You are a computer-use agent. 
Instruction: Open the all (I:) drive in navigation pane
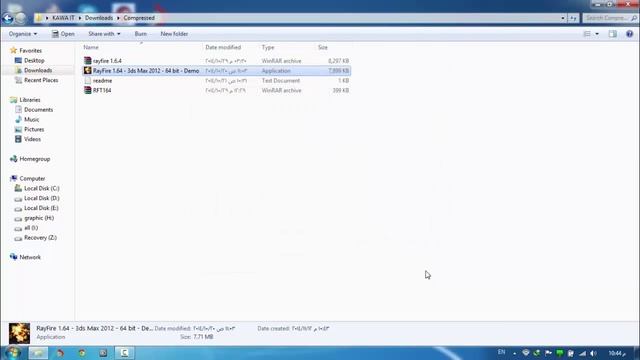[31, 228]
